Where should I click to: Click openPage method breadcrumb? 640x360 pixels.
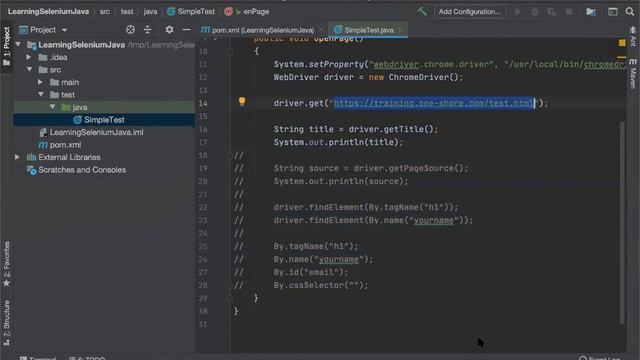[247, 12]
